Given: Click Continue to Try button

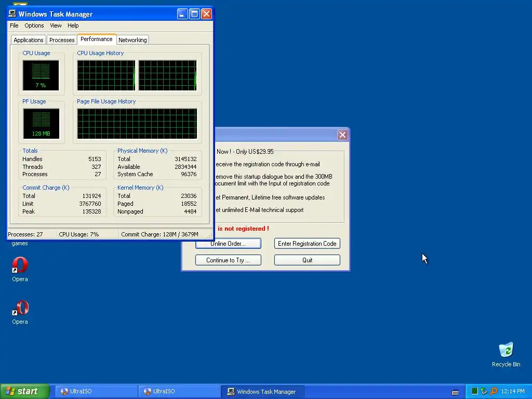Looking at the screenshot, I should click(228, 260).
